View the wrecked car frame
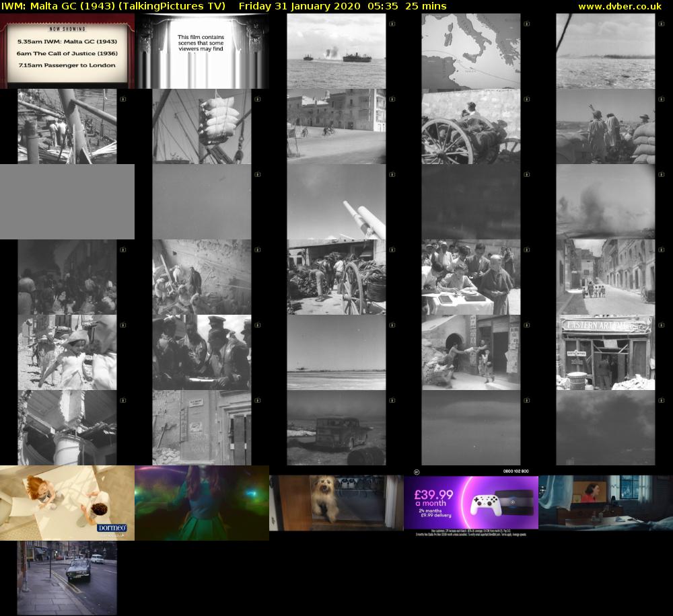Screen dimensions: 673x616 336,428
